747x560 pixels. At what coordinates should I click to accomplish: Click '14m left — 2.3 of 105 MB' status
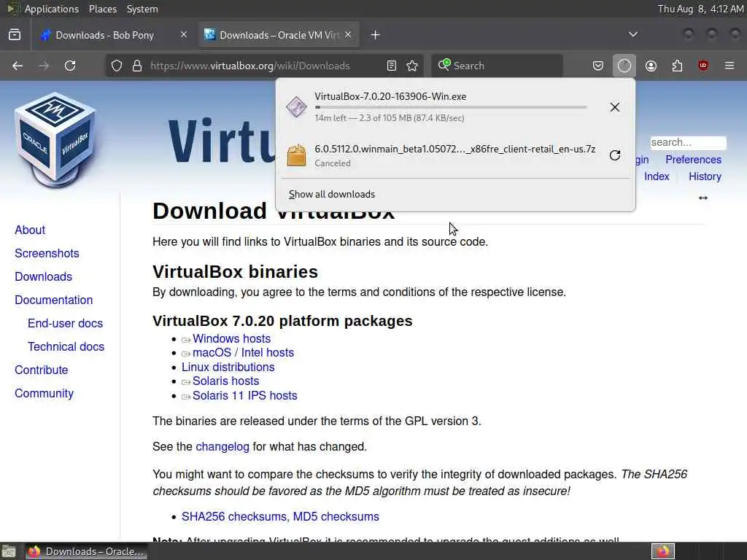click(x=390, y=118)
